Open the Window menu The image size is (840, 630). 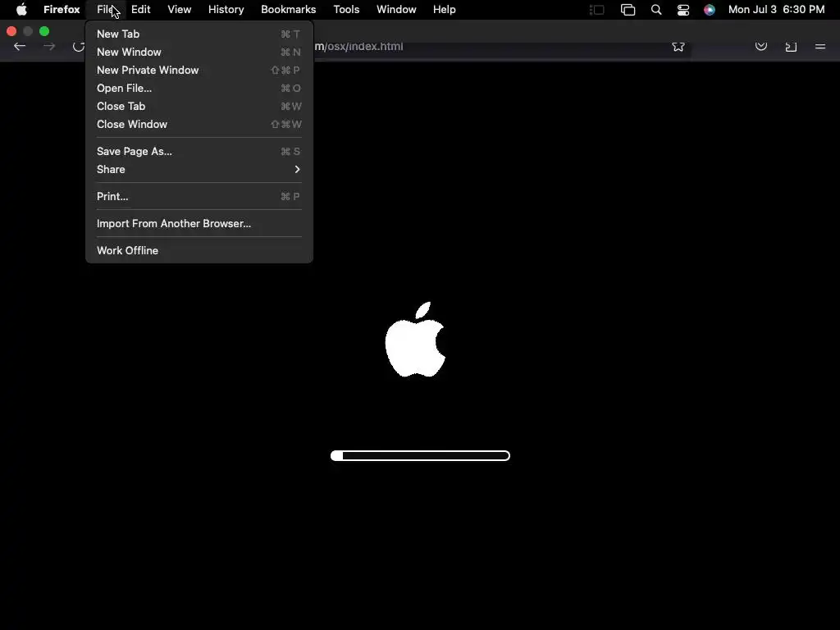[396, 10]
